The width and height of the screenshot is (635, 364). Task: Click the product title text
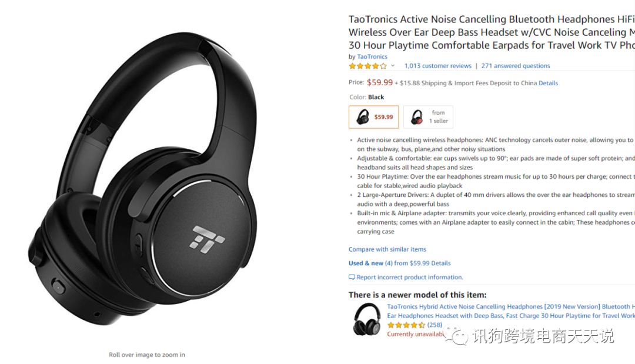coord(492,32)
